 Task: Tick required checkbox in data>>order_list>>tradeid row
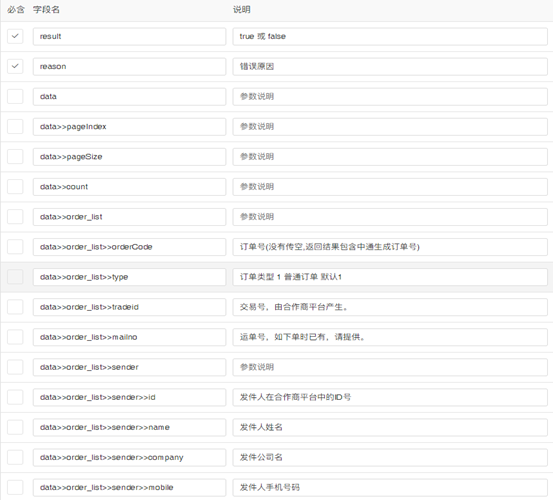(15, 307)
